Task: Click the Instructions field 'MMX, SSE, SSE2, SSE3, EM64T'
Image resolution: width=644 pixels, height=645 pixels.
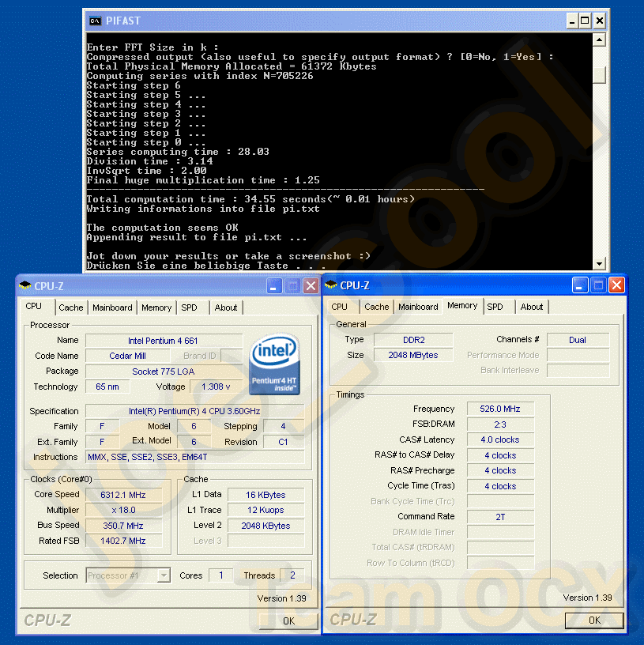Action: click(194, 457)
